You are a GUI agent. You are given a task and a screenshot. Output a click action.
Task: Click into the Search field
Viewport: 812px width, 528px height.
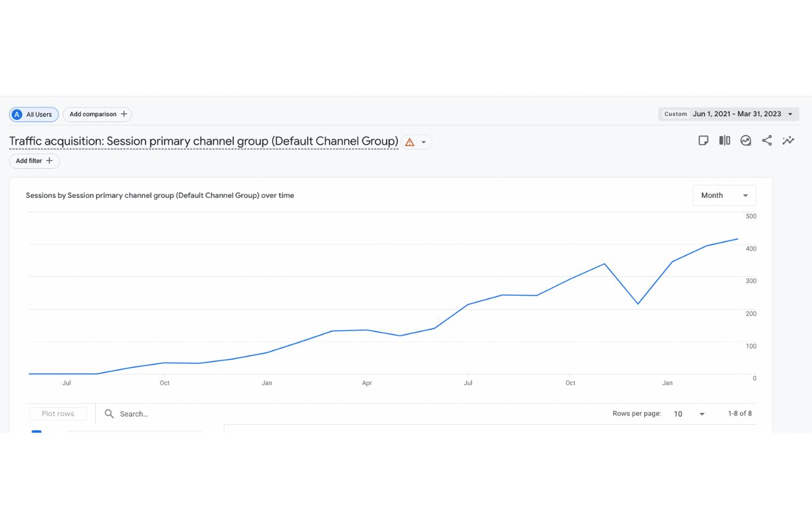pyautogui.click(x=161, y=414)
